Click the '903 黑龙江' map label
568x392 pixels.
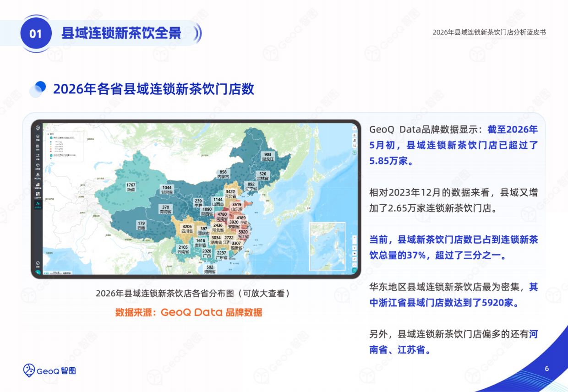(268, 157)
